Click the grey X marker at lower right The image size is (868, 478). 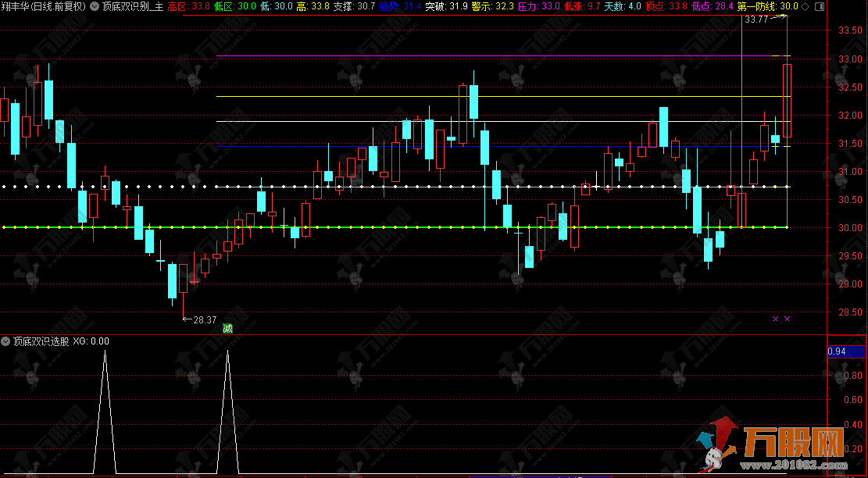coord(788,319)
